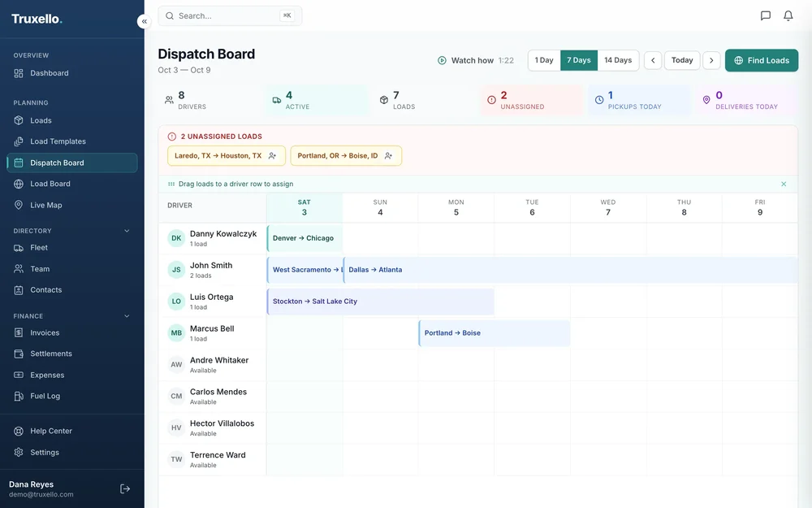Click the Find Loads button
This screenshot has height=508, width=812.
click(x=762, y=60)
